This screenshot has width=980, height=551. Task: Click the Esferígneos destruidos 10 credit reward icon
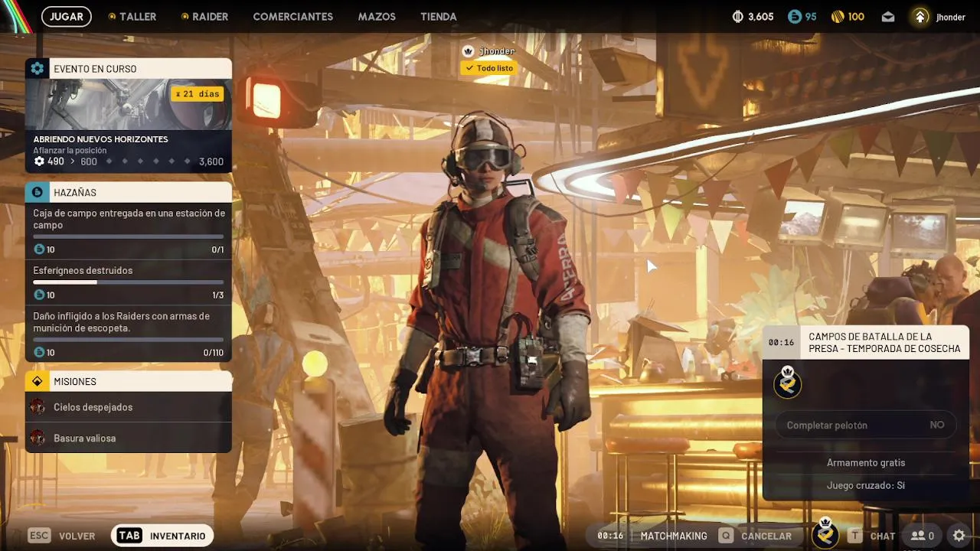(39, 295)
